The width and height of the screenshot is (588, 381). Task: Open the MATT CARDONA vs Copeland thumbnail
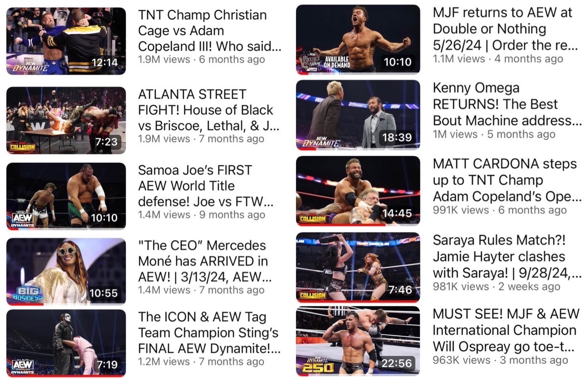[358, 191]
